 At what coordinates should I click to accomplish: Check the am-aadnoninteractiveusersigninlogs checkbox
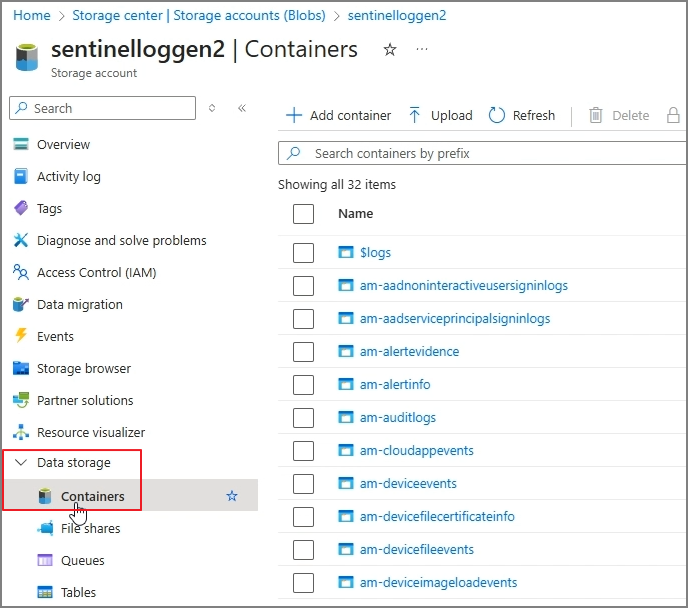click(303, 286)
